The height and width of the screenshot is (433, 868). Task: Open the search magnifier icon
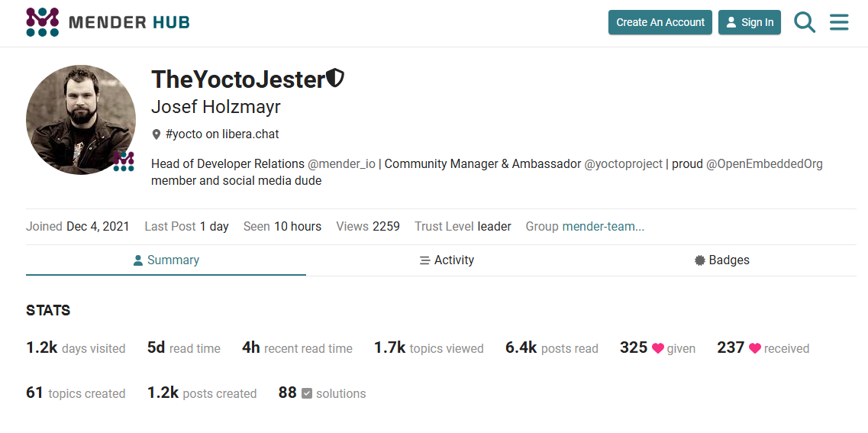tap(805, 22)
